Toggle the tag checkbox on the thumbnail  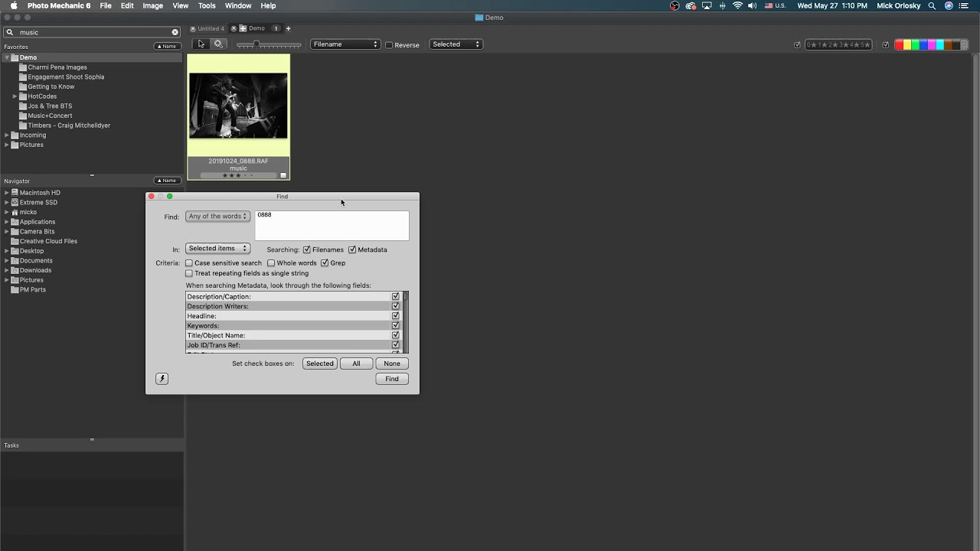pos(283,175)
